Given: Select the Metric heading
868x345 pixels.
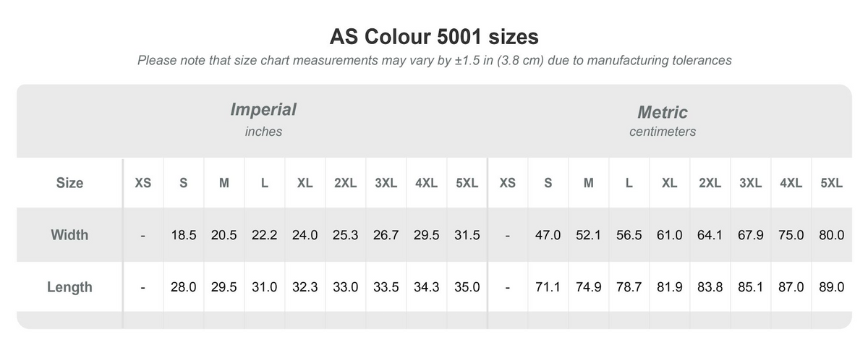Looking at the screenshot, I should [663, 112].
